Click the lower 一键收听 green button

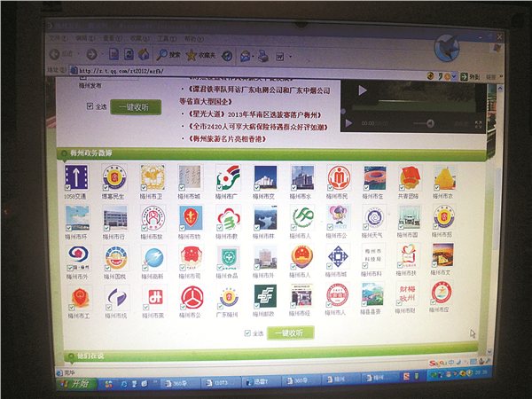pos(291,333)
